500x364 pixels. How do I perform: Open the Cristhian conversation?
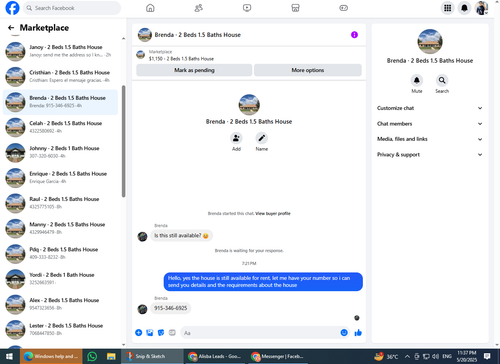[60, 77]
